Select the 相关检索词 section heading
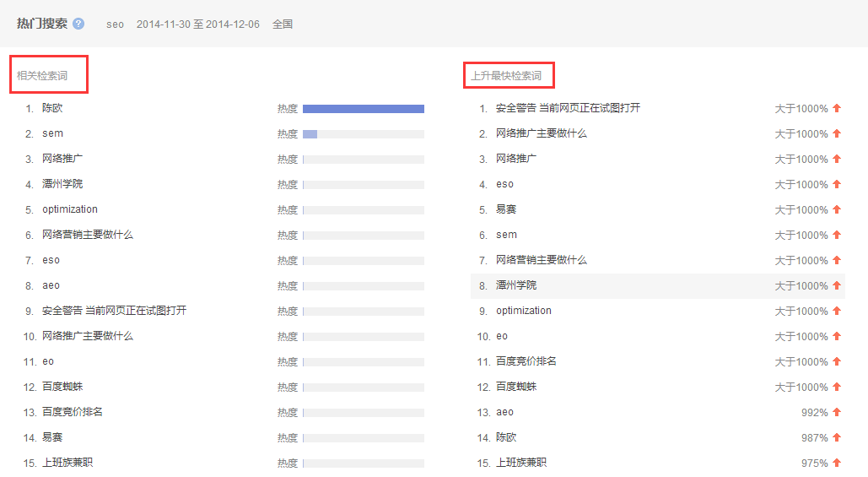 tap(42, 76)
